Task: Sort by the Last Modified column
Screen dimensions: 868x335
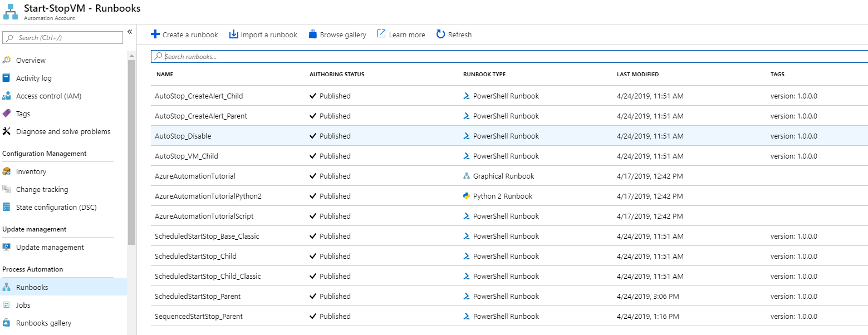Action: coord(637,75)
